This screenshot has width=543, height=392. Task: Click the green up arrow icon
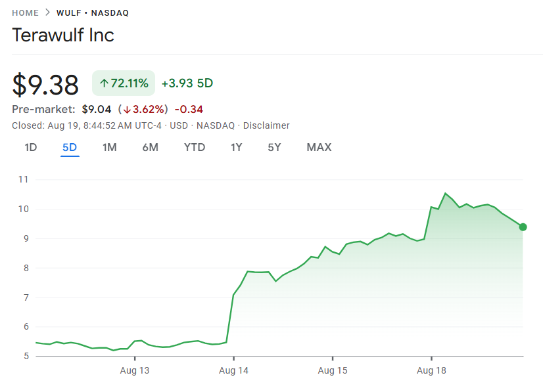click(x=104, y=83)
